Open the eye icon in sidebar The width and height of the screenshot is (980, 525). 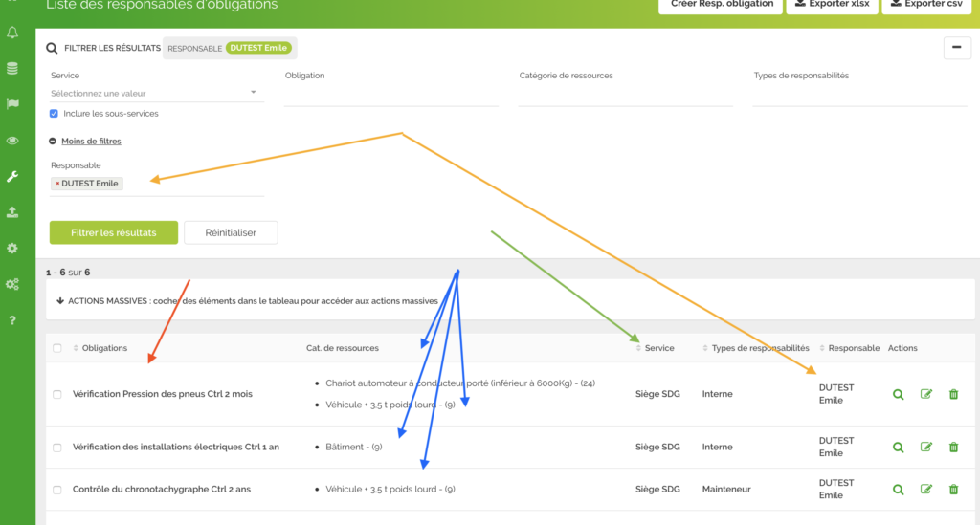(x=12, y=141)
